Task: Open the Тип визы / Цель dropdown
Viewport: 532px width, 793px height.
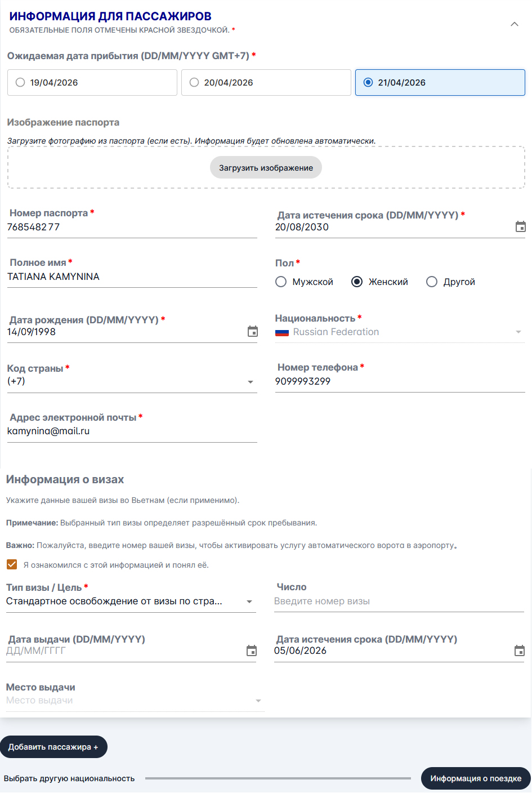Action: pos(249,602)
